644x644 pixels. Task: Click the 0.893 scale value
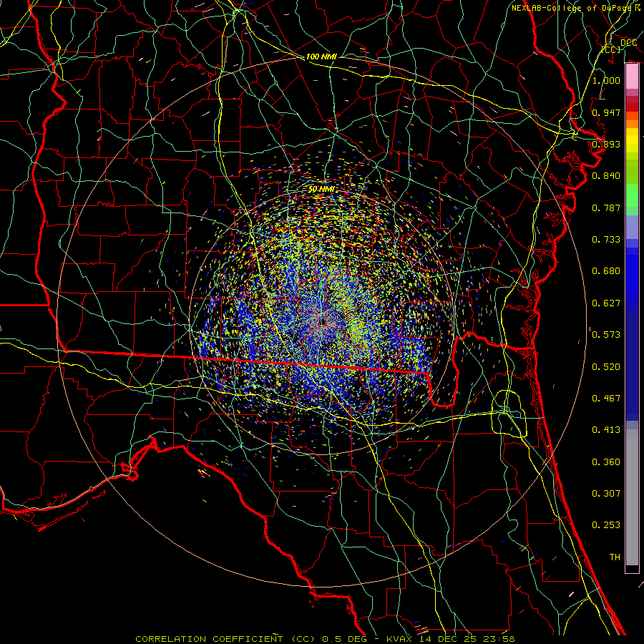click(x=606, y=144)
